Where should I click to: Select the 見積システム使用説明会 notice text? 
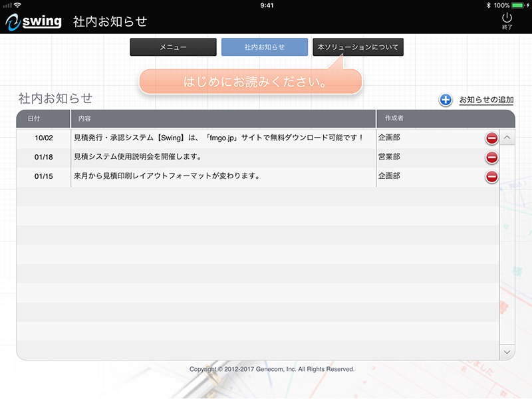pyautogui.click(x=138, y=158)
